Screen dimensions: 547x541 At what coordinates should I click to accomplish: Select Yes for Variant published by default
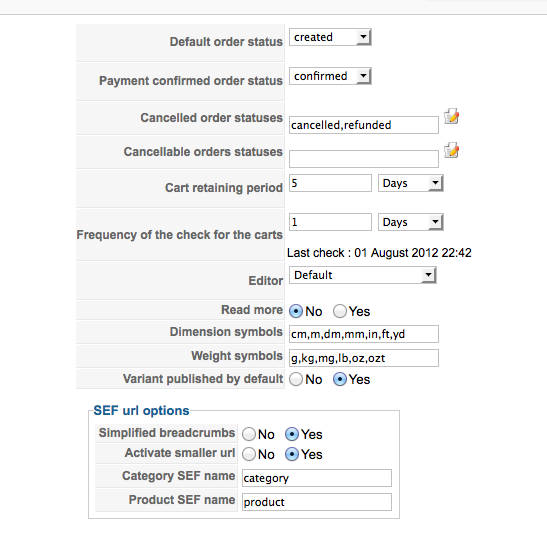339,379
